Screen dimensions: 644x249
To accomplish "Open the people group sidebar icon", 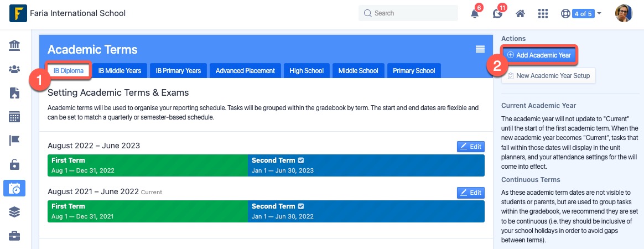I will tap(14, 69).
